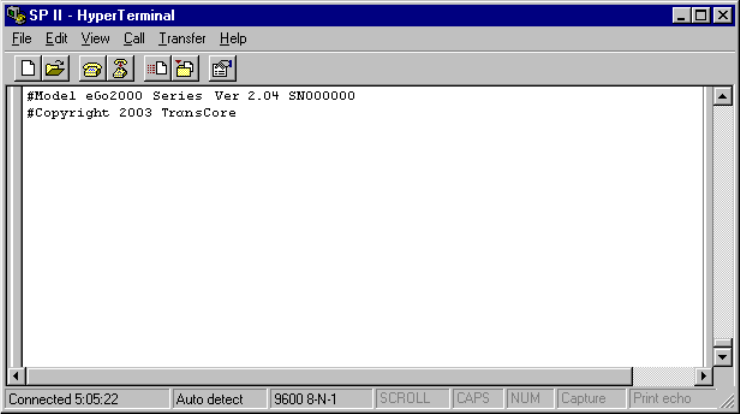Image resolution: width=740 pixels, height=414 pixels.
Task: Click the Capture indicator in status bar
Action: (591, 399)
